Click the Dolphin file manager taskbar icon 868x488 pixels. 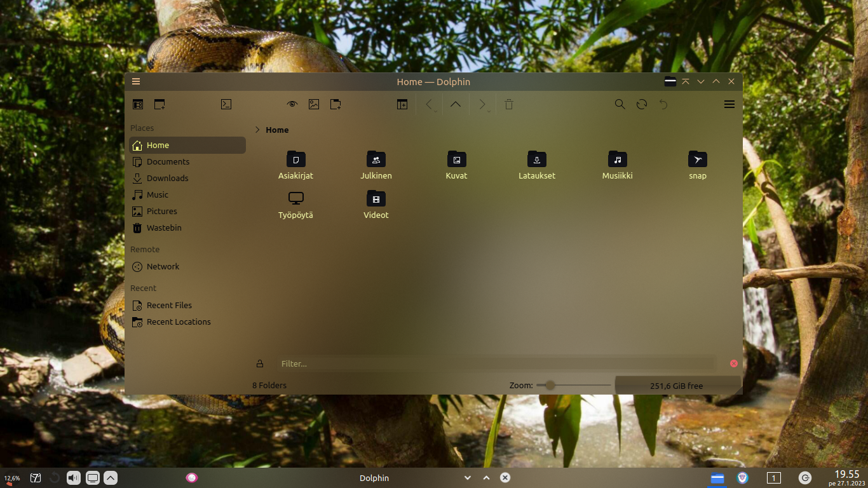pyautogui.click(x=717, y=478)
